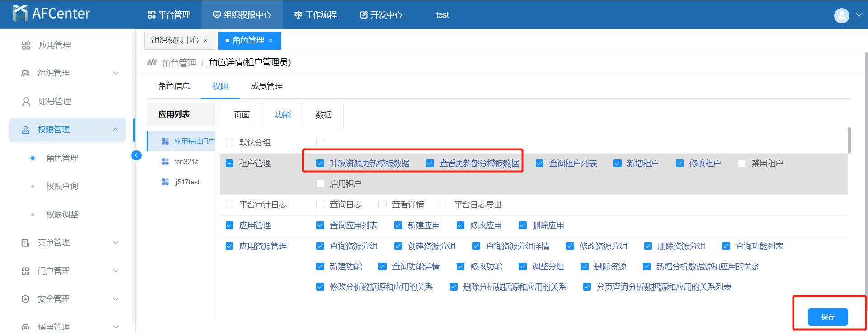Click the 账号管理 person icon
Screen dimensions: 868x333
[26, 102]
